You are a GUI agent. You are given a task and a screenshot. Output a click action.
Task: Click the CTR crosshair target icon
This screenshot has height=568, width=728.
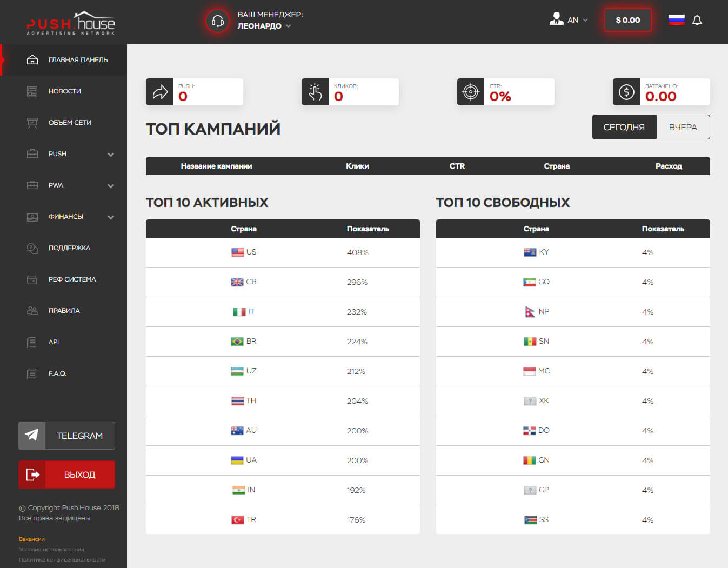[x=471, y=92]
